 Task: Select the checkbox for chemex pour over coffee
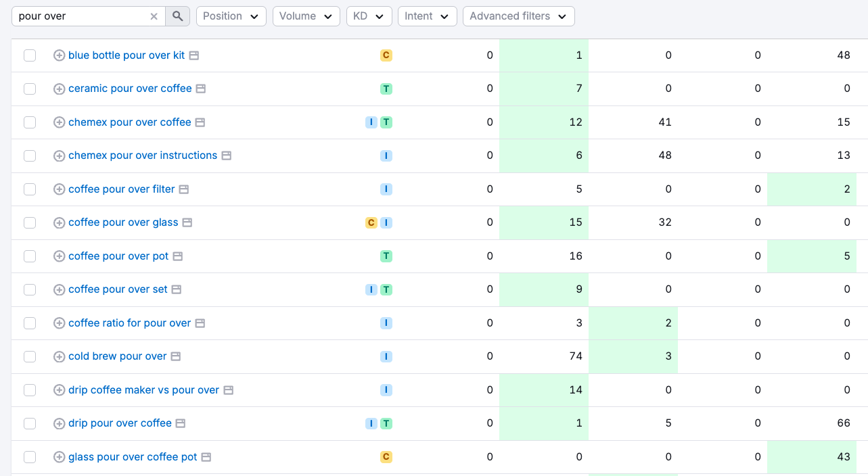click(x=29, y=122)
